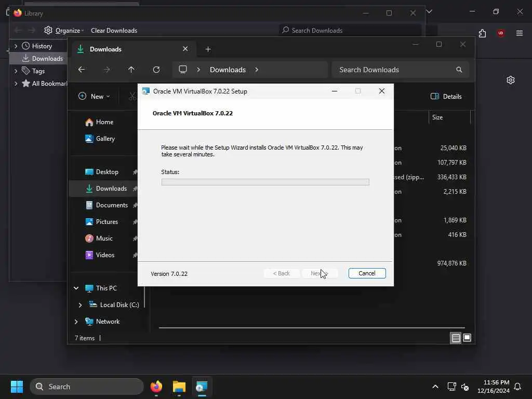Click the Local Disk (C:) drive icon
The image size is (532, 399).
click(93, 304)
